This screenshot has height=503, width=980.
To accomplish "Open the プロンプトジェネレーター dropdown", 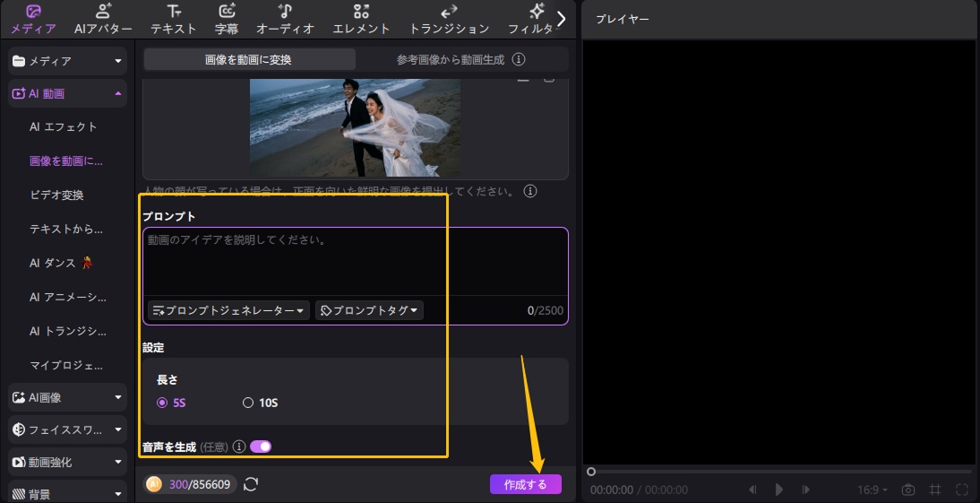I will pyautogui.click(x=228, y=310).
